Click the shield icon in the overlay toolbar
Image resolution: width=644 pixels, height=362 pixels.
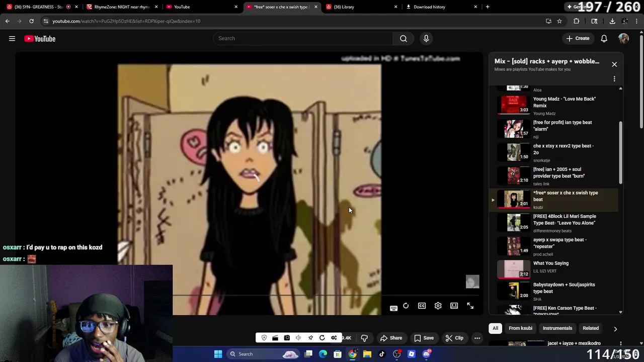(264, 338)
